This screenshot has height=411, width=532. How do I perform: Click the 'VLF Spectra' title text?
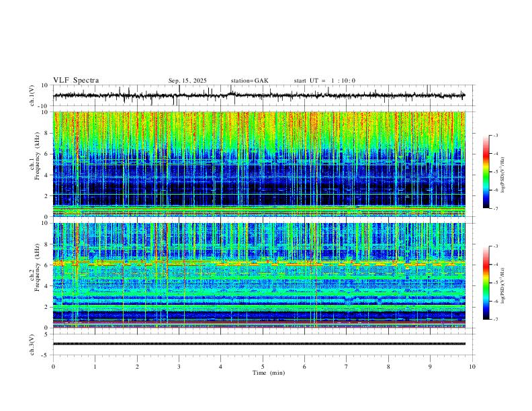tap(76, 81)
